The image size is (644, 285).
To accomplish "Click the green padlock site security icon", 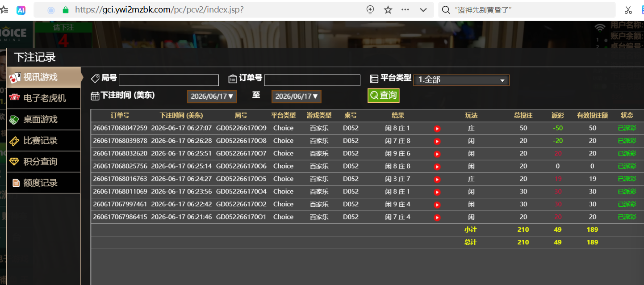I will (x=66, y=10).
